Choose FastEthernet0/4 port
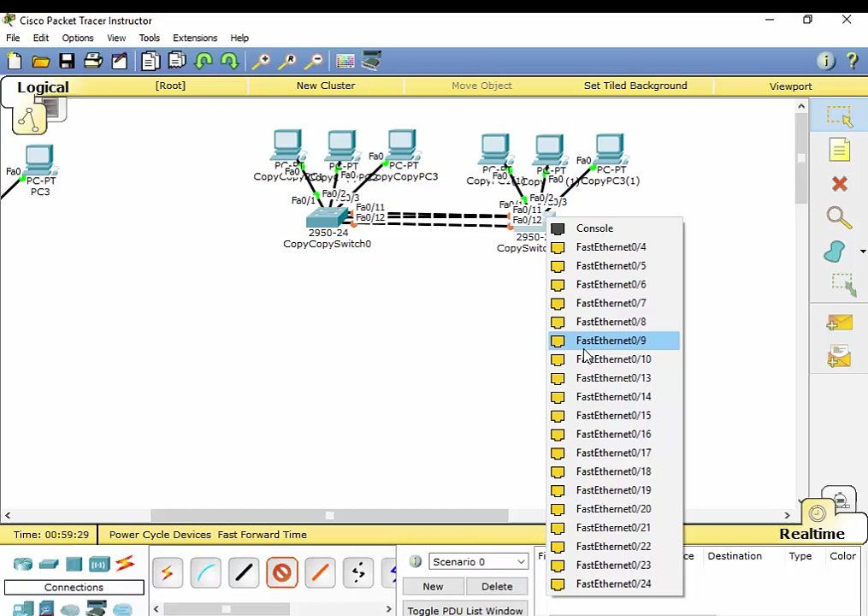 [x=614, y=247]
